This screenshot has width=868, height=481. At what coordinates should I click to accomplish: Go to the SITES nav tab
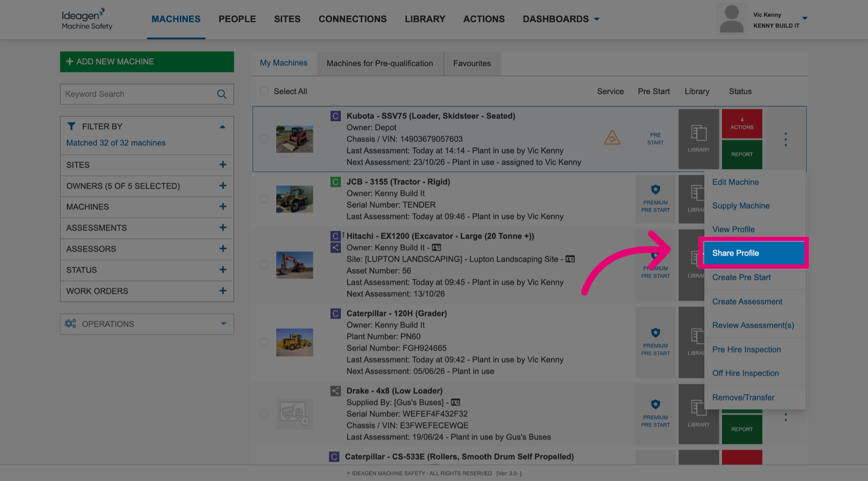point(287,19)
